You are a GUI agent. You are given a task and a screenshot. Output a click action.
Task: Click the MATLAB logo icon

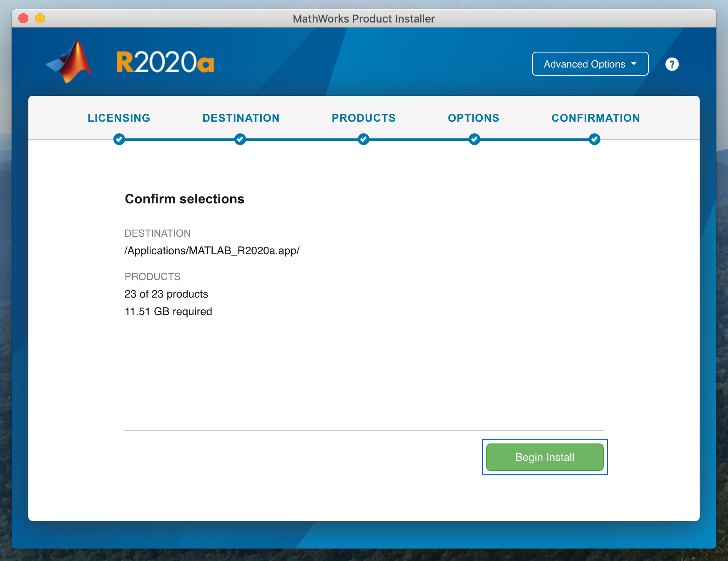pos(69,62)
